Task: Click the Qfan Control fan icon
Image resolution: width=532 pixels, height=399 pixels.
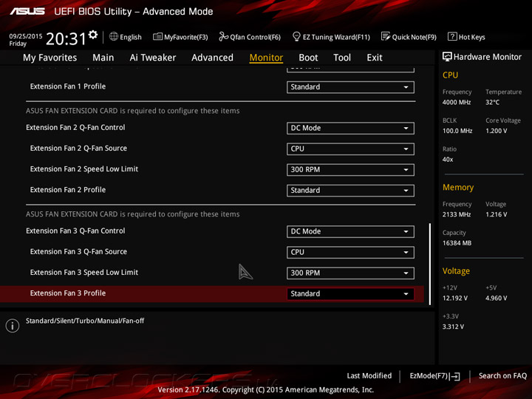Action: [x=223, y=36]
